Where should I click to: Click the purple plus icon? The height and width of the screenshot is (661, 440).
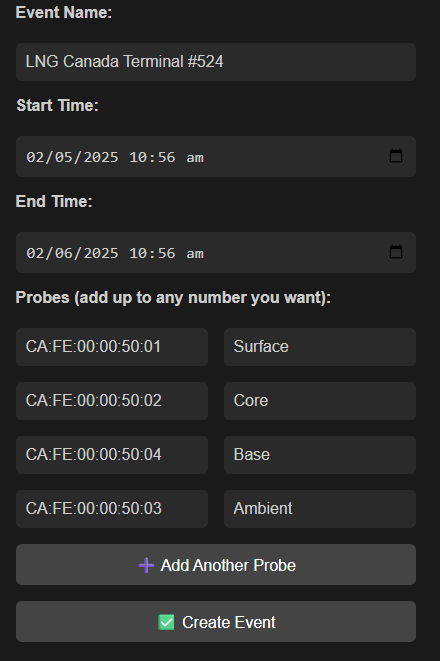146,565
